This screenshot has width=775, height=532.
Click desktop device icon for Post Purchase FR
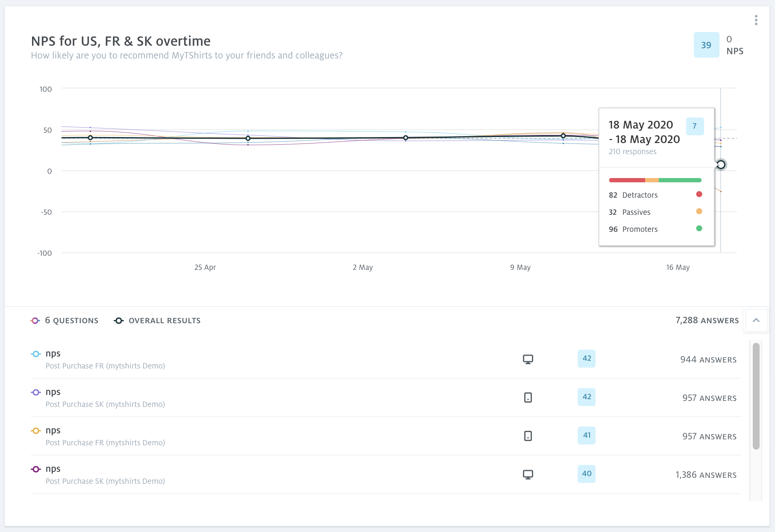[528, 360]
